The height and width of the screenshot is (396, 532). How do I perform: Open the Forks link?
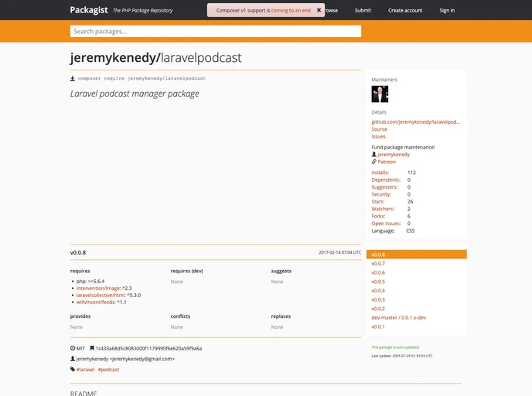[378, 216]
